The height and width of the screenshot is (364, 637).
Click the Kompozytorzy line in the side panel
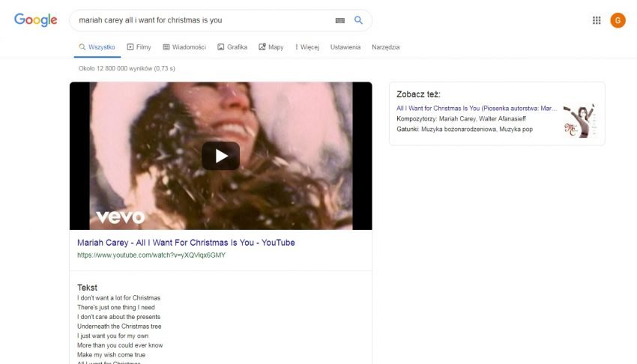click(461, 119)
